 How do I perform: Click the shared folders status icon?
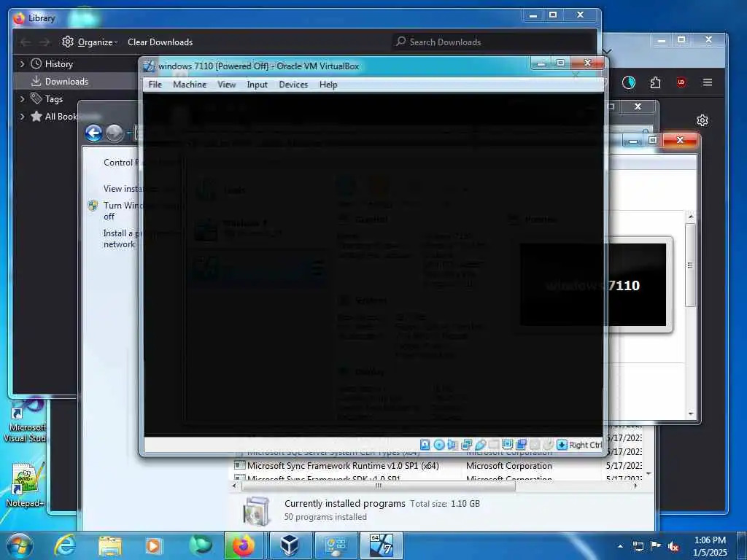pos(494,445)
